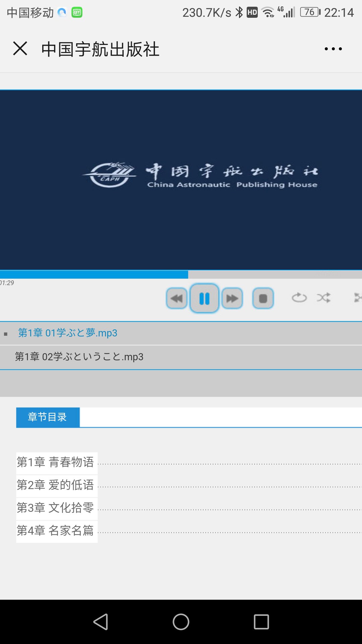Toggle repeat loop mode
This screenshot has width=362, height=644.
299,298
